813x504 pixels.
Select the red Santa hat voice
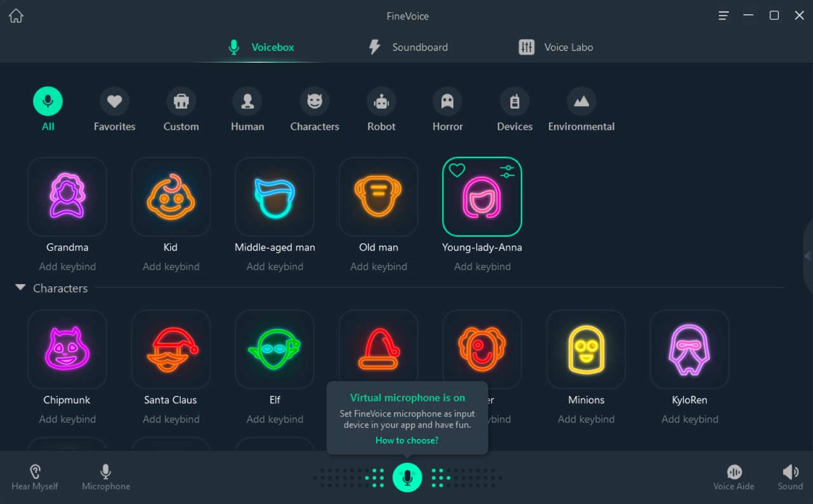pos(379,346)
